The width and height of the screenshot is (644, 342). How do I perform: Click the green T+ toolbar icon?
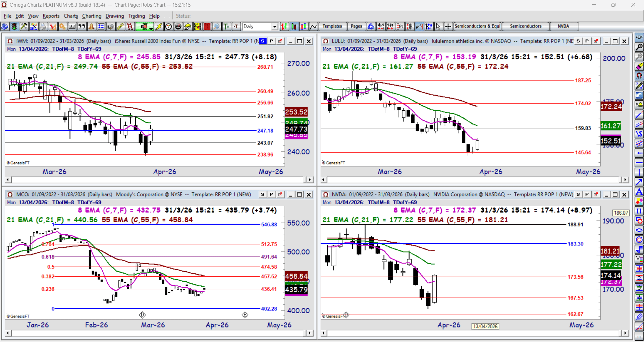coord(227,26)
